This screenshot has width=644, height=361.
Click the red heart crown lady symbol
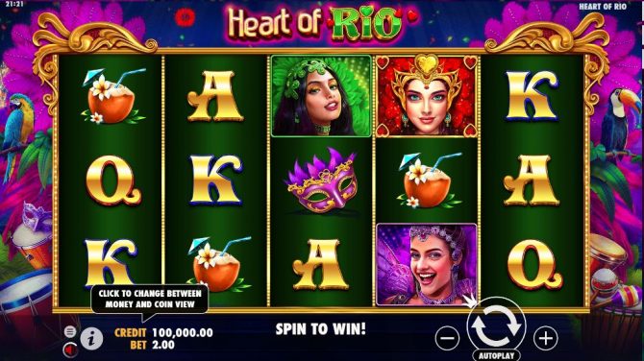(427, 96)
